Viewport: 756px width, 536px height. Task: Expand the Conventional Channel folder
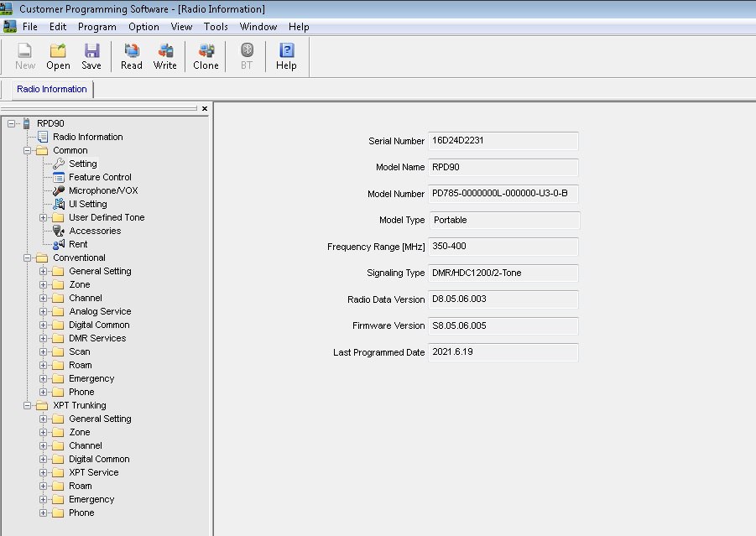tap(44, 299)
